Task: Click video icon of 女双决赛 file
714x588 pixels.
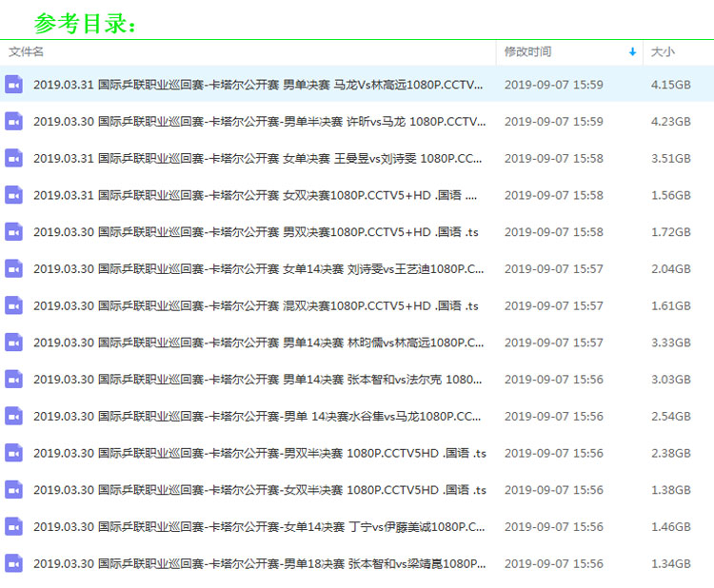Action: coord(13,195)
